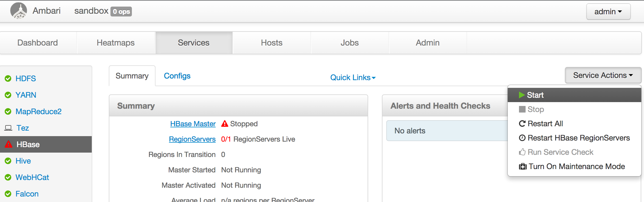The height and width of the screenshot is (202, 644).
Task: Open the HBase Master link
Action: click(x=193, y=124)
